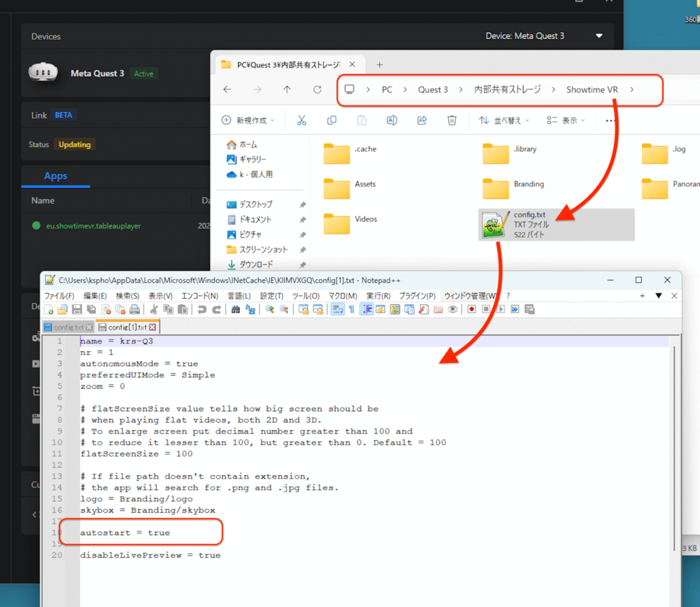Image resolution: width=700 pixels, height=607 pixels.
Task: Open the 編集(E) menu in Notepad++
Action: [94, 296]
